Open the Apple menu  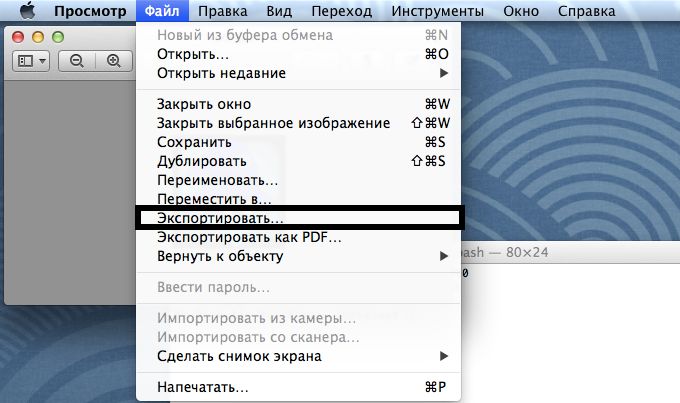tap(26, 12)
